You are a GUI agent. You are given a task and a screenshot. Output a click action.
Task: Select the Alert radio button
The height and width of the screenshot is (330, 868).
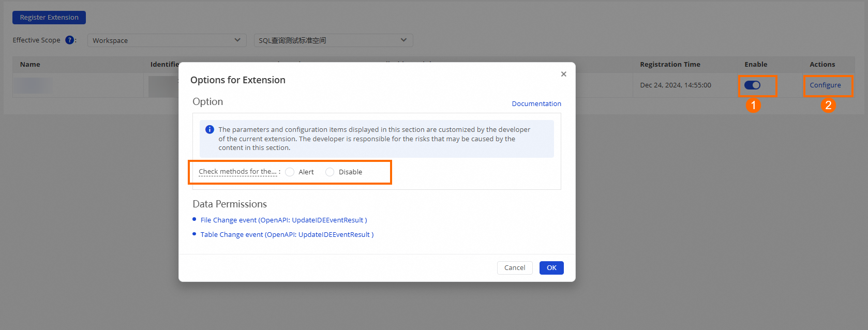click(290, 172)
